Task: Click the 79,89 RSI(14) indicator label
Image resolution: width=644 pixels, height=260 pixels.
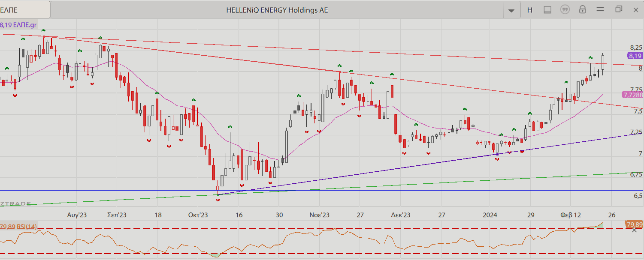Action: click(18, 226)
